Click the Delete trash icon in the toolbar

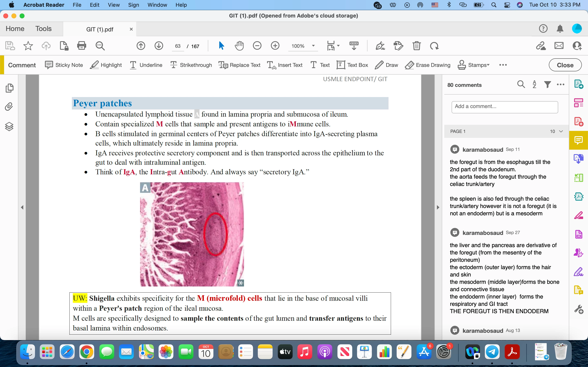tap(416, 46)
